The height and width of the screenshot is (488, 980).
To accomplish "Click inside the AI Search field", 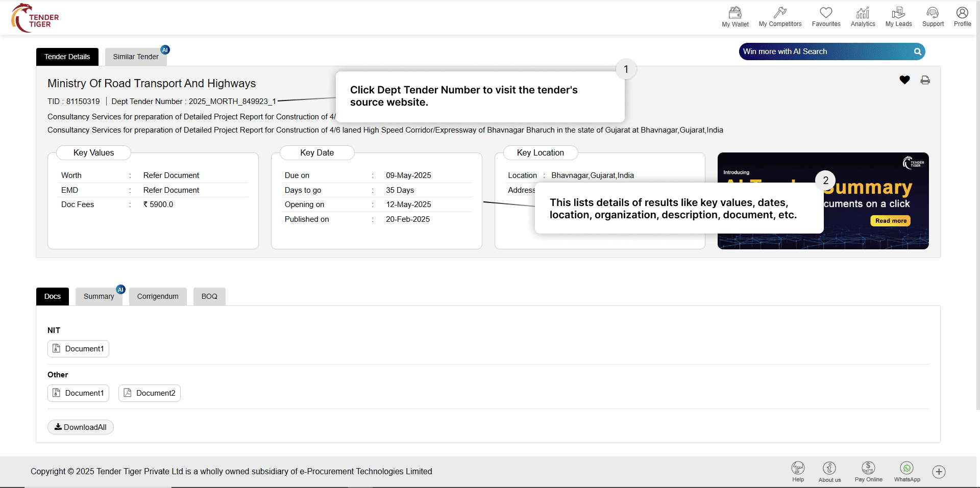I will point(822,52).
